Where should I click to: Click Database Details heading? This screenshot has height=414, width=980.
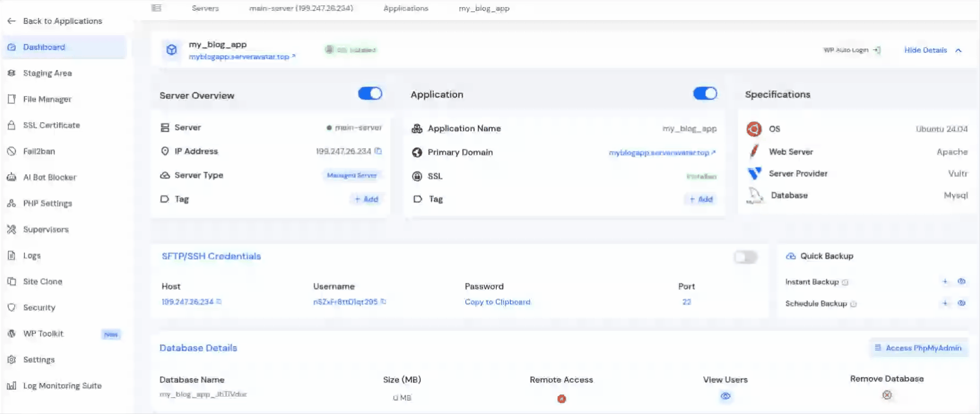pyautogui.click(x=198, y=348)
